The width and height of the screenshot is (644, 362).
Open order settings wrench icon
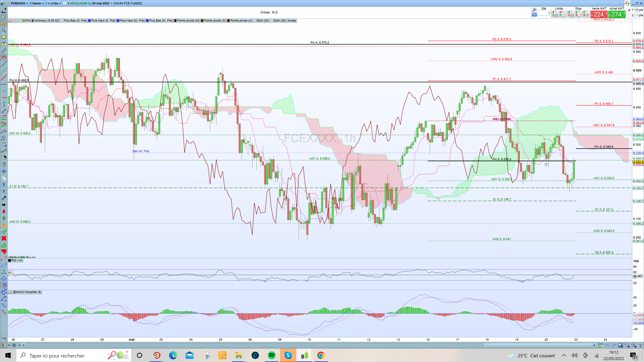tap(534, 10)
